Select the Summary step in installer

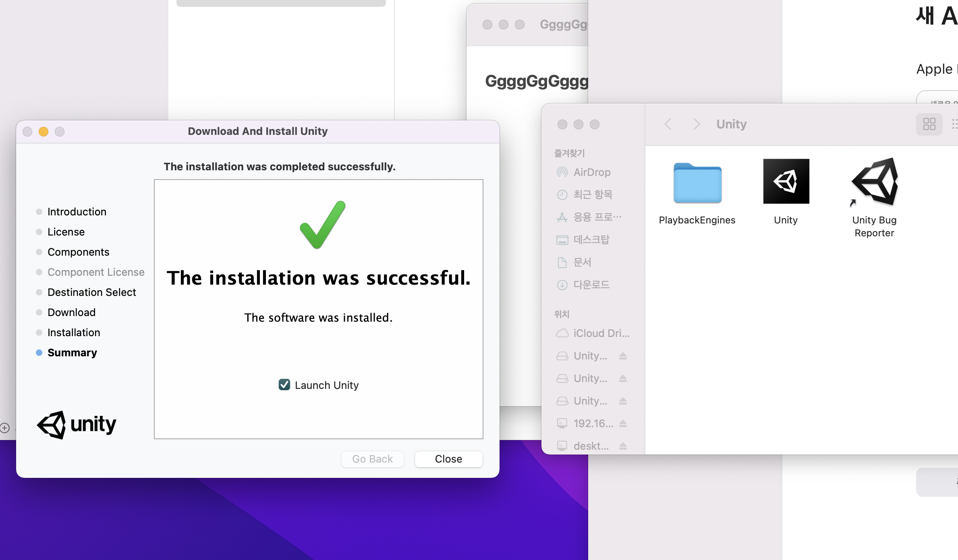coord(72,353)
